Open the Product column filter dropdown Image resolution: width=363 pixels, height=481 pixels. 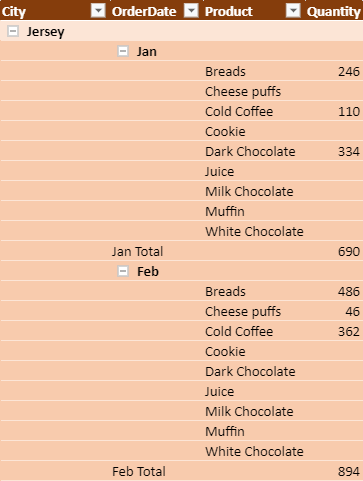pyautogui.click(x=293, y=11)
